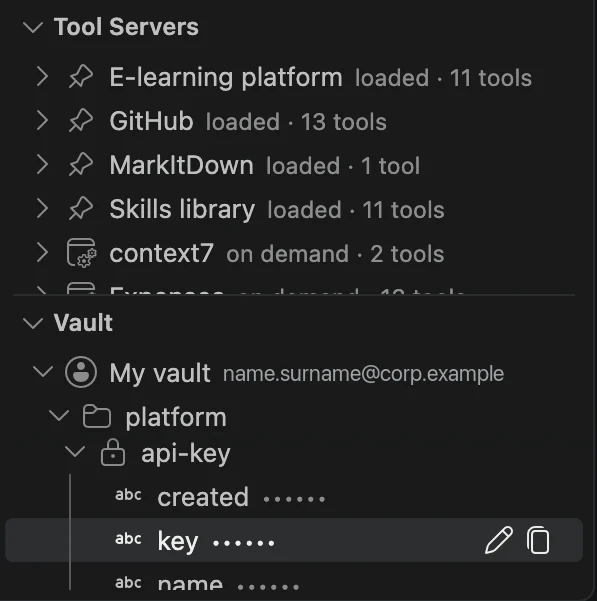Click the masked value of key

click(244, 543)
